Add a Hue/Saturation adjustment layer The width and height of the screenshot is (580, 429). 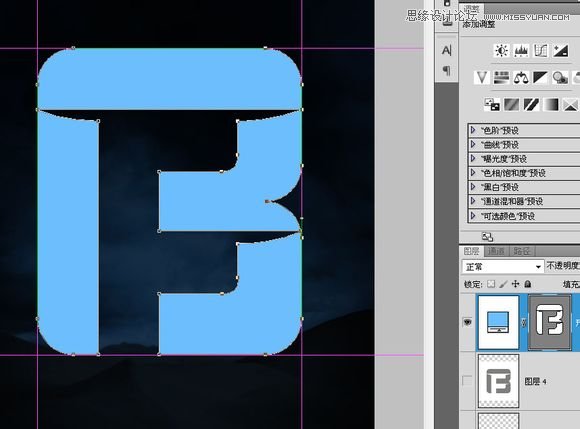(501, 78)
